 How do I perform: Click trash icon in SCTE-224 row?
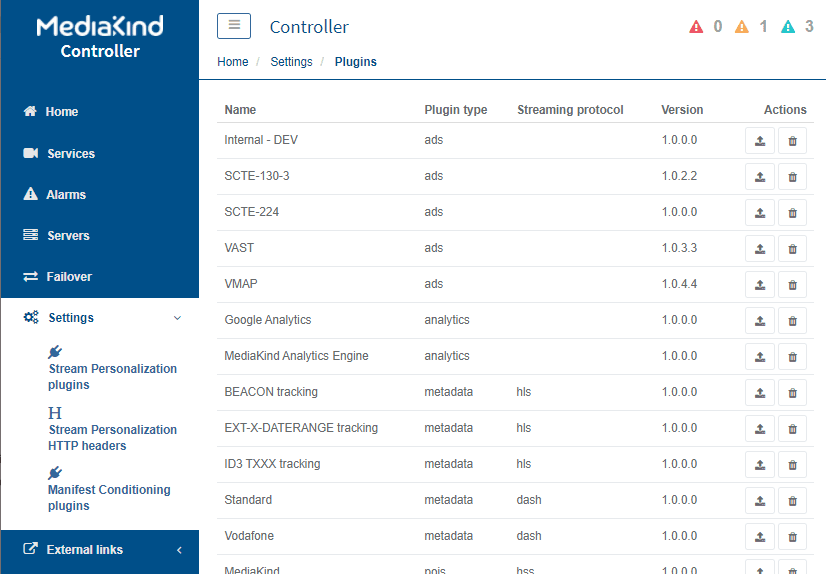[x=792, y=213]
